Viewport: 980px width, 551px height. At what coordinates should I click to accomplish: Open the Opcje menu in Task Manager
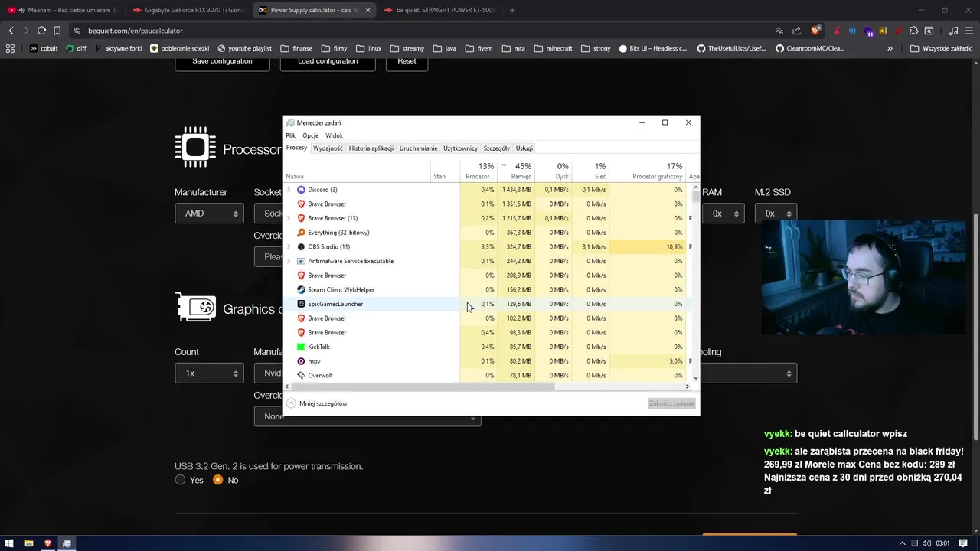[x=310, y=135]
